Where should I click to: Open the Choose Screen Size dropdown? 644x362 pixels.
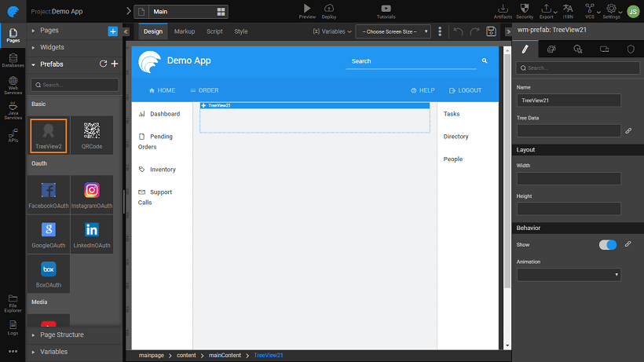pos(393,31)
